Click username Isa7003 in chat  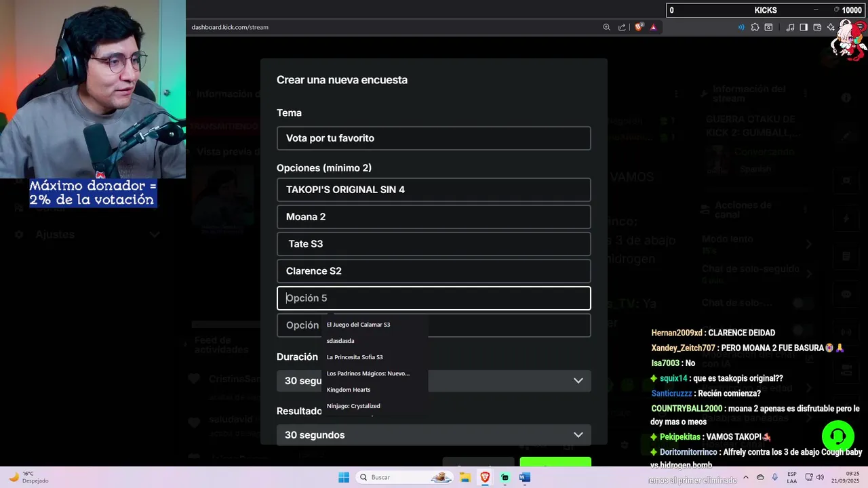click(x=664, y=363)
